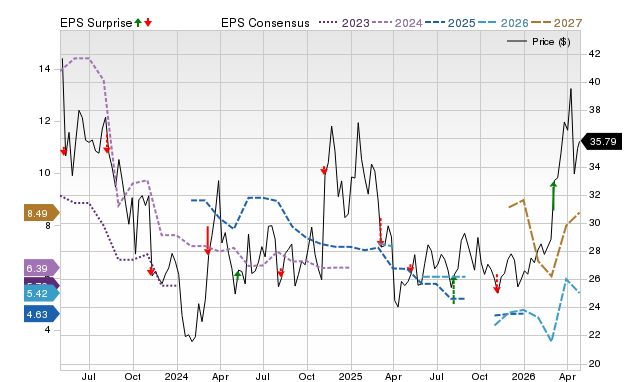Image resolution: width=640 pixels, height=382 pixels.
Task: Click the green up arrow in the EPS Surprise legend
Action: (138, 22)
